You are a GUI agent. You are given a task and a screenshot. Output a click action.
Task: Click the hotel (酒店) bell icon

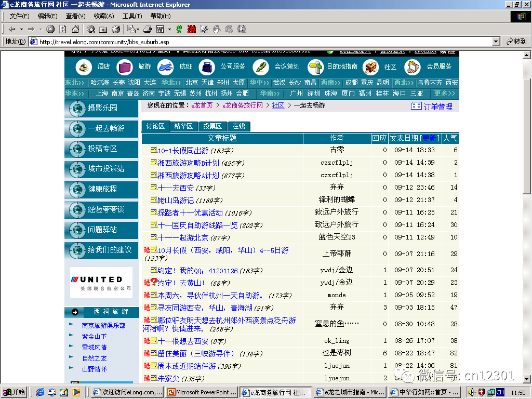click(x=83, y=67)
